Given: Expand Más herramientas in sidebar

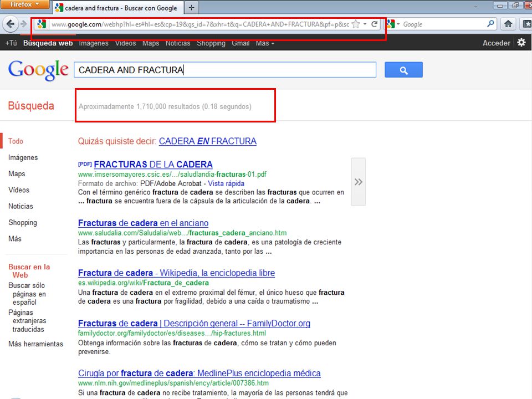Looking at the screenshot, I should (x=35, y=344).
